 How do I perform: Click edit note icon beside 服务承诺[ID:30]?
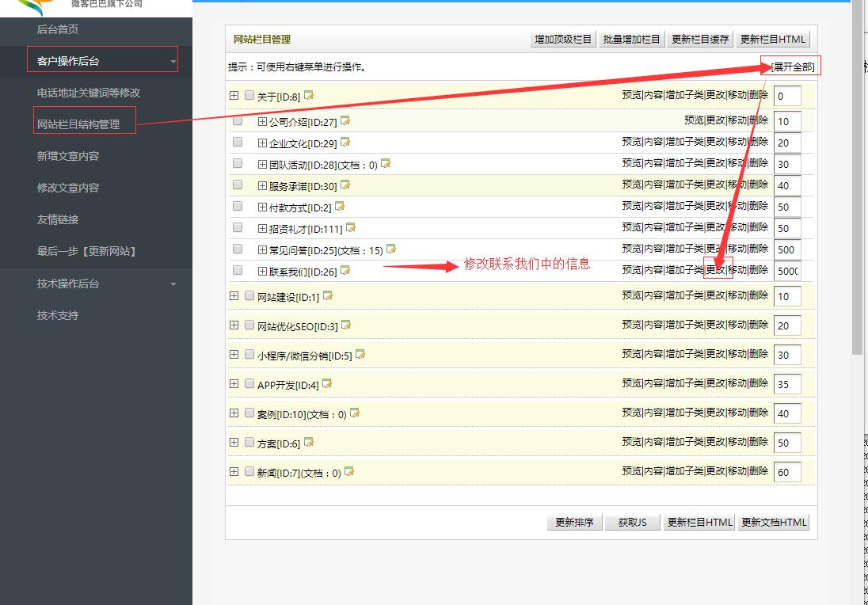345,185
